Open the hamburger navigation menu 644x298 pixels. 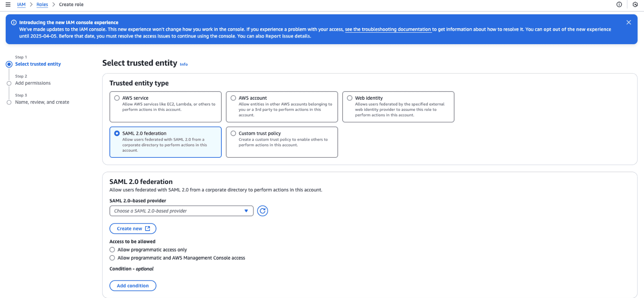pyautogui.click(x=8, y=4)
